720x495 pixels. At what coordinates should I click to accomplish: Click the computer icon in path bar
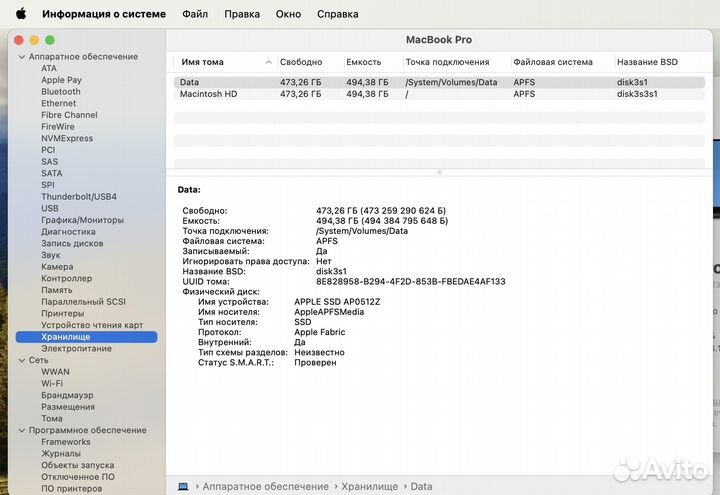[183, 486]
